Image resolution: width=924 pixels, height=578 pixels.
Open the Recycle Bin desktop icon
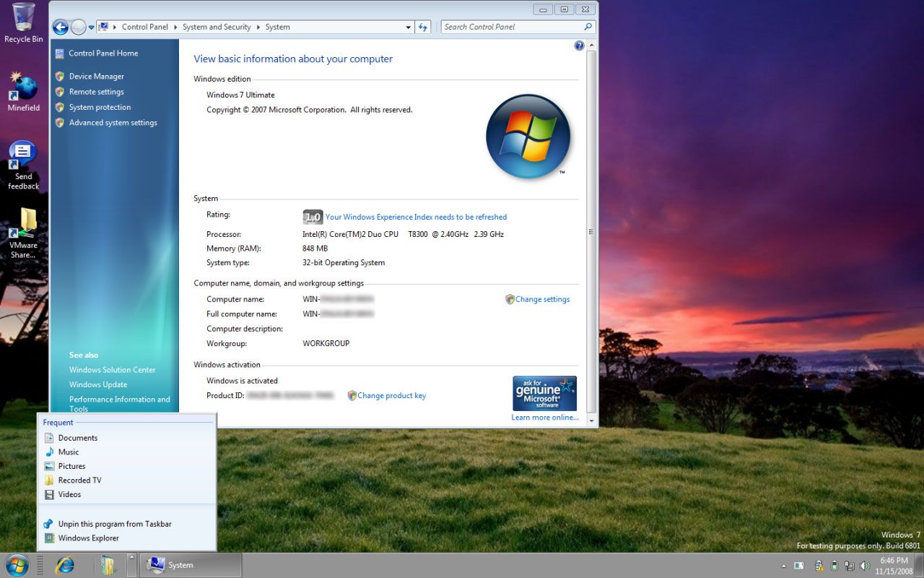24,23
